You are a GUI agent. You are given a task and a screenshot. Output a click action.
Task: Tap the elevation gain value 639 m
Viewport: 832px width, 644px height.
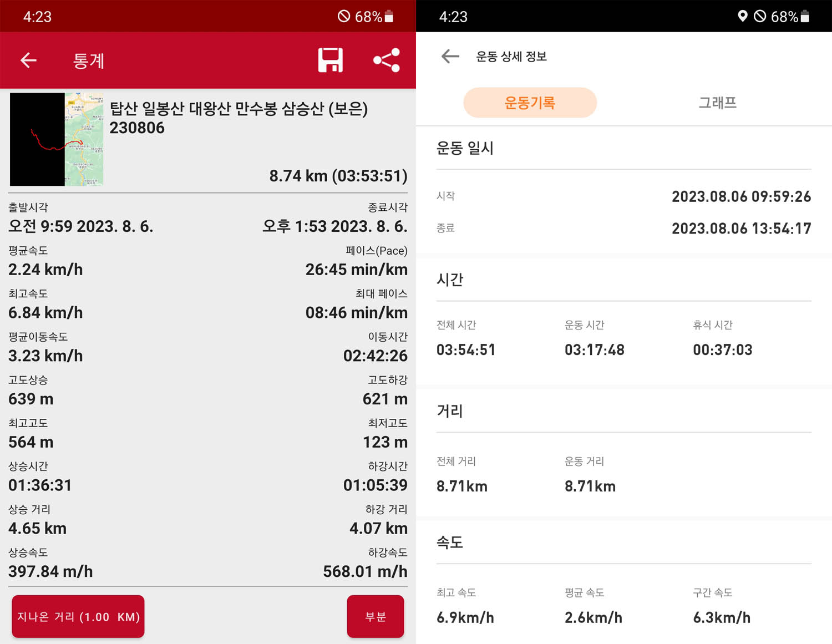click(31, 399)
